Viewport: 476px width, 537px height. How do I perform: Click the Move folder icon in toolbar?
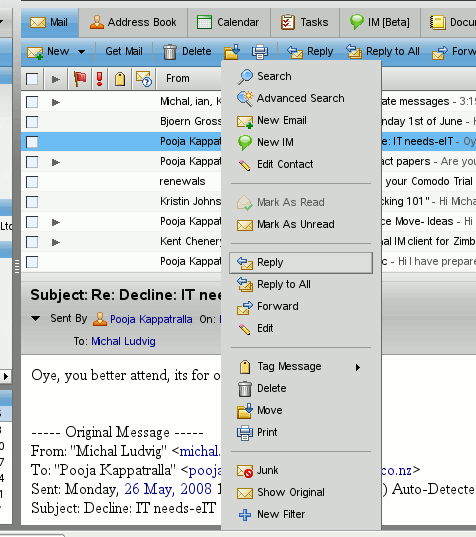tap(232, 51)
